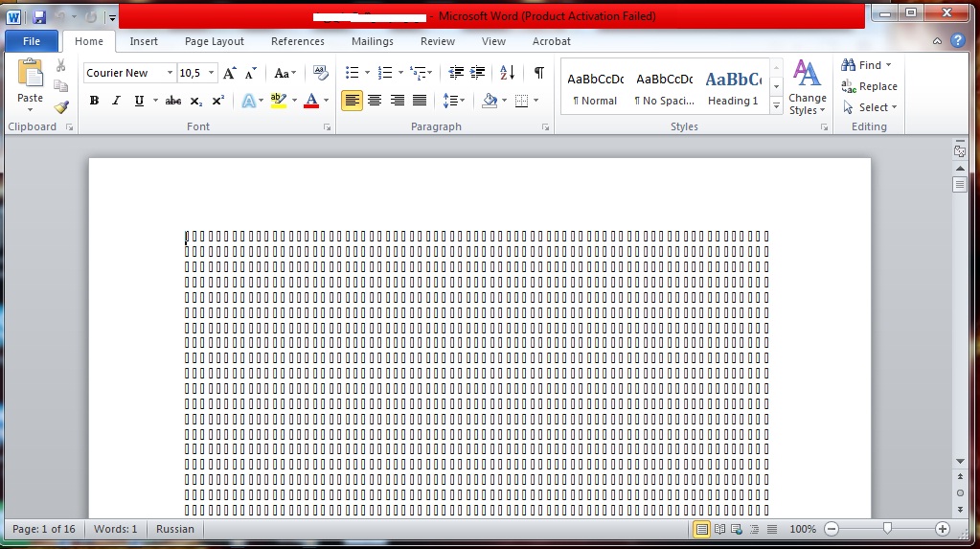
Task: Click the Grow Font icon
Action: point(230,73)
